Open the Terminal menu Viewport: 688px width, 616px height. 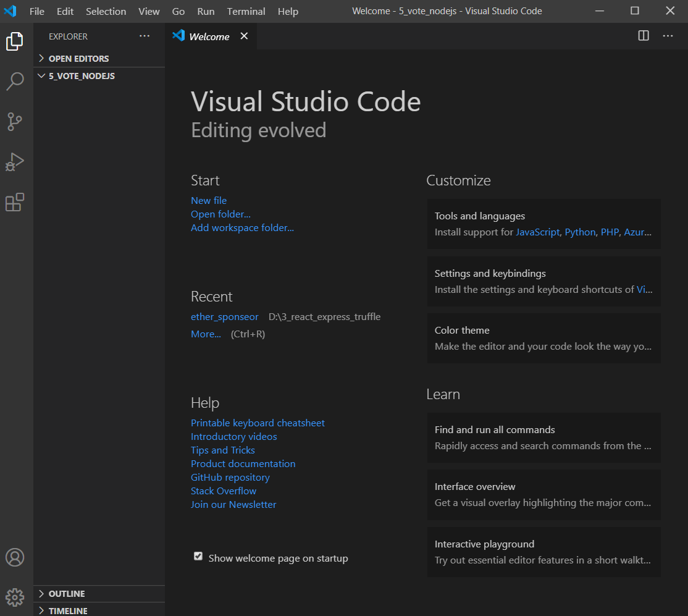click(x=246, y=11)
